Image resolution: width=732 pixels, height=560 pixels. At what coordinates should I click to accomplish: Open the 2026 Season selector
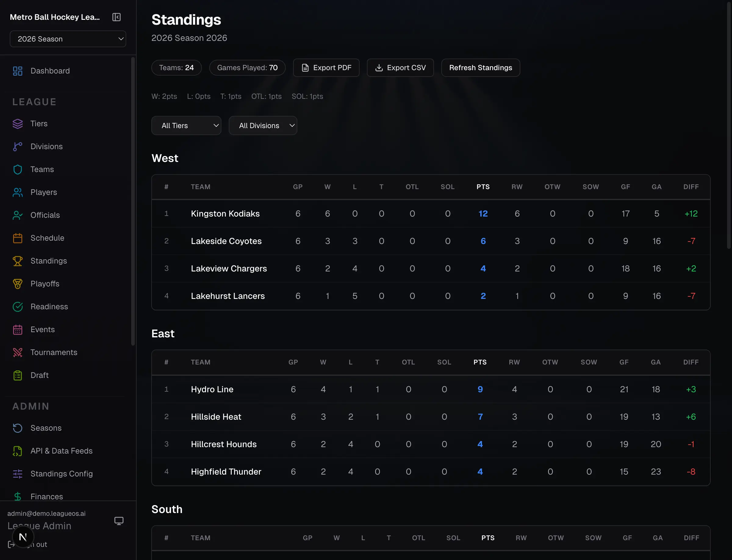click(x=68, y=39)
